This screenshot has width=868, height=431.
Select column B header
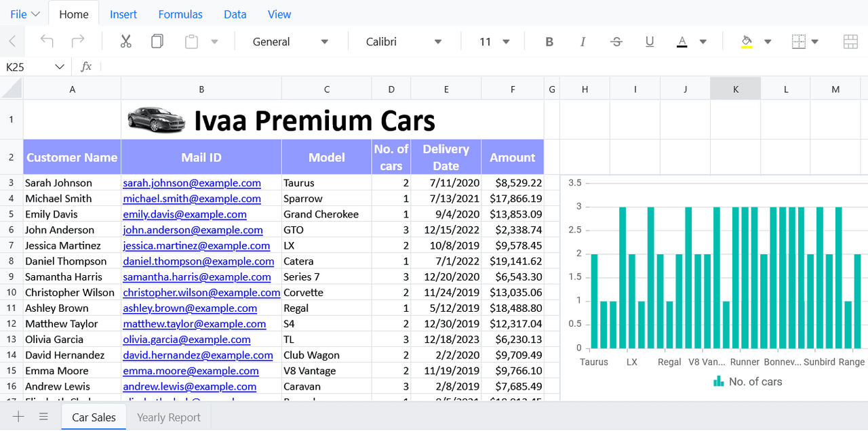pyautogui.click(x=201, y=89)
